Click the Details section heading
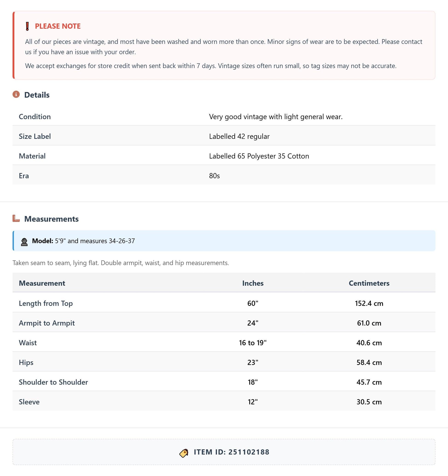The width and height of the screenshot is (448, 476). [x=37, y=95]
